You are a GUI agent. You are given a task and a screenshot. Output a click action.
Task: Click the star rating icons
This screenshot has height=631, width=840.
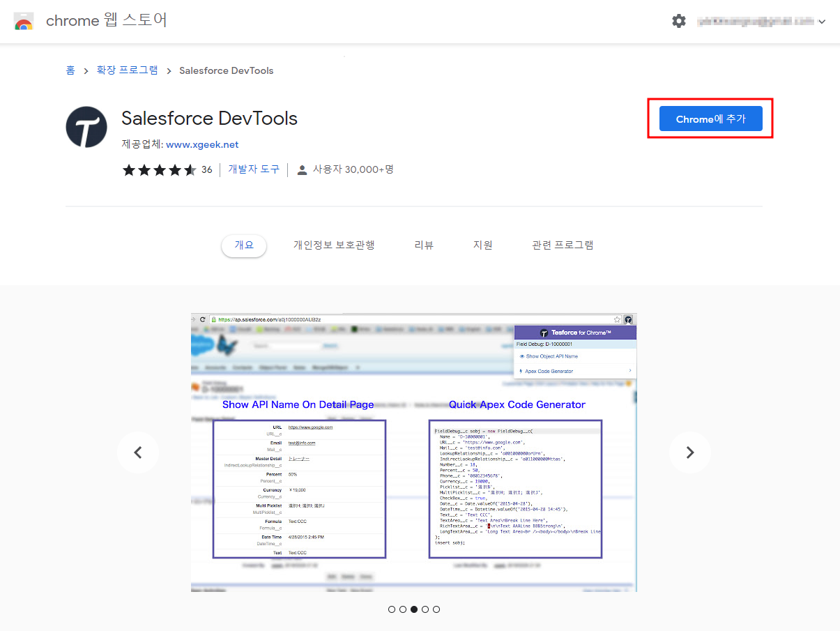click(x=160, y=169)
